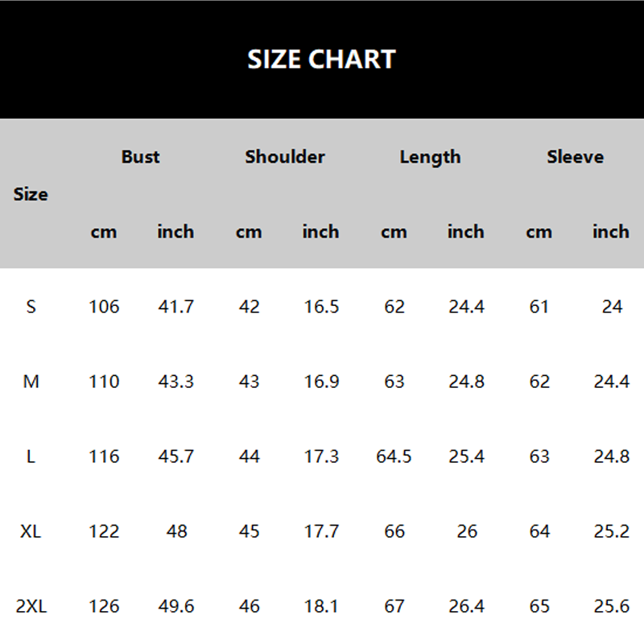Image resolution: width=644 pixels, height=644 pixels.
Task: Select the 126 cm bust value
Action: pos(104,606)
